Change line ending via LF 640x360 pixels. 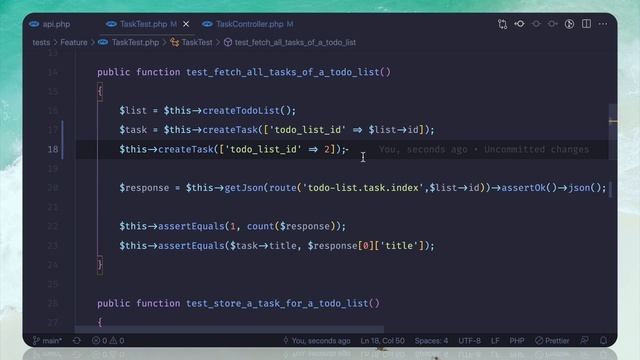(x=495, y=340)
